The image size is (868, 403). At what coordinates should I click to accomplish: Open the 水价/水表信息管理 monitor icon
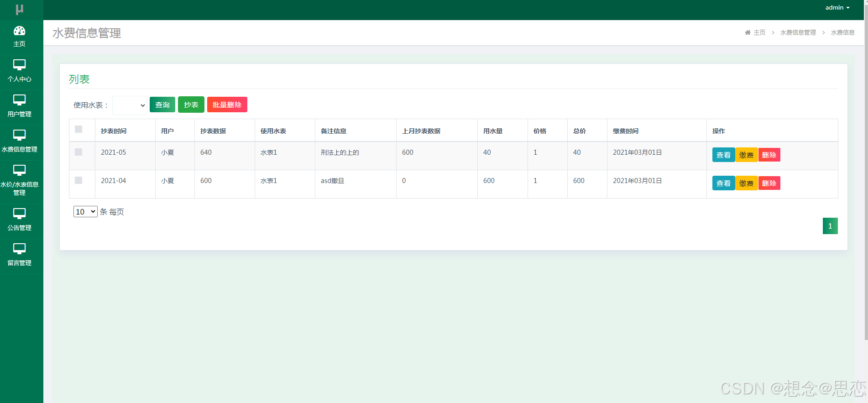(x=19, y=170)
